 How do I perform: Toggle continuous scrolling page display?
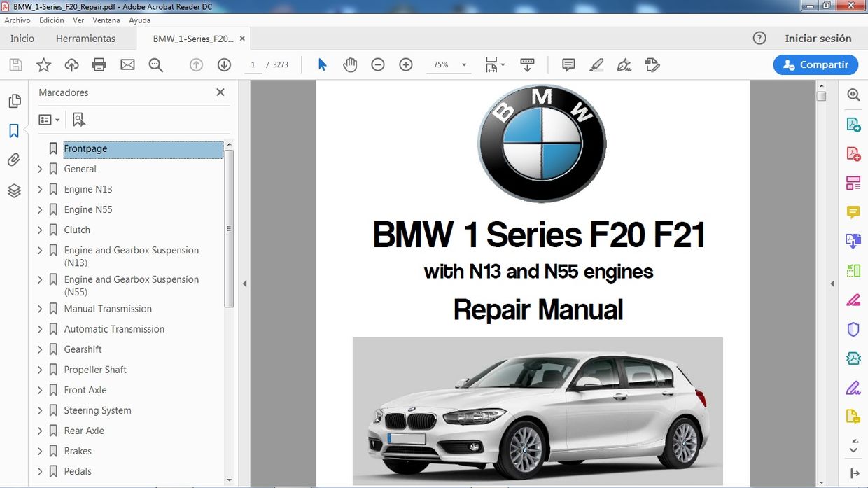[527, 64]
